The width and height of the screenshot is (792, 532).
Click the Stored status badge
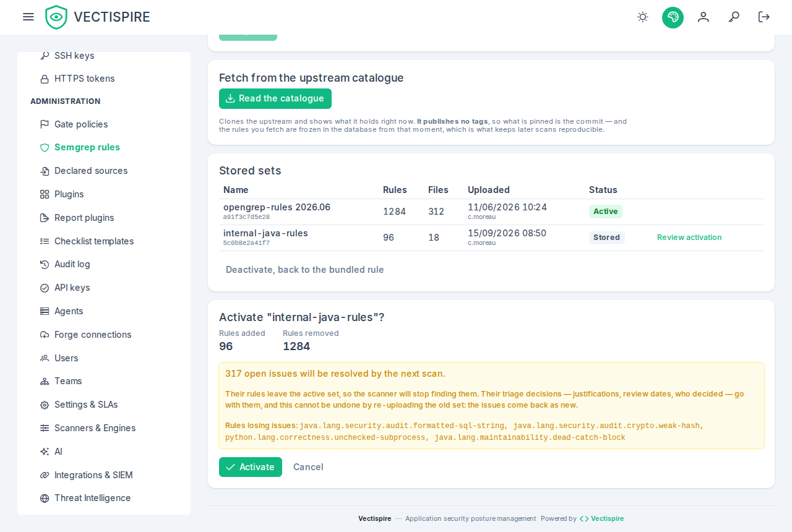607,238
